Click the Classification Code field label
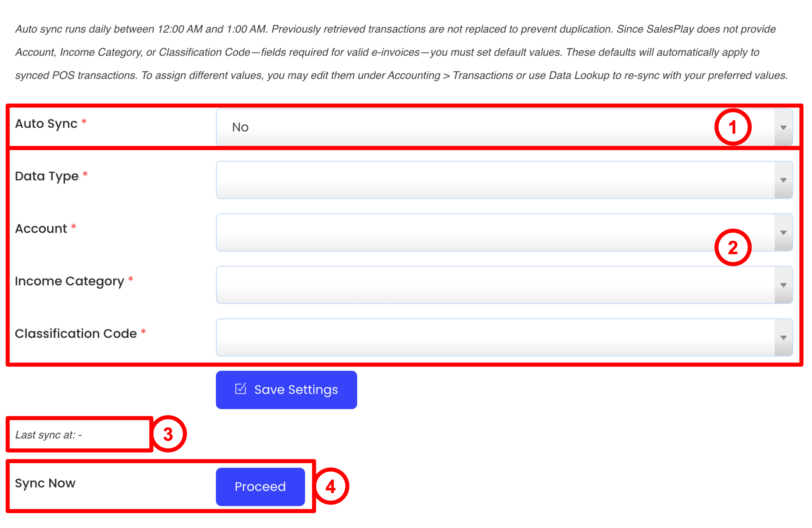Screen dimensions: 812x528 coord(76,334)
